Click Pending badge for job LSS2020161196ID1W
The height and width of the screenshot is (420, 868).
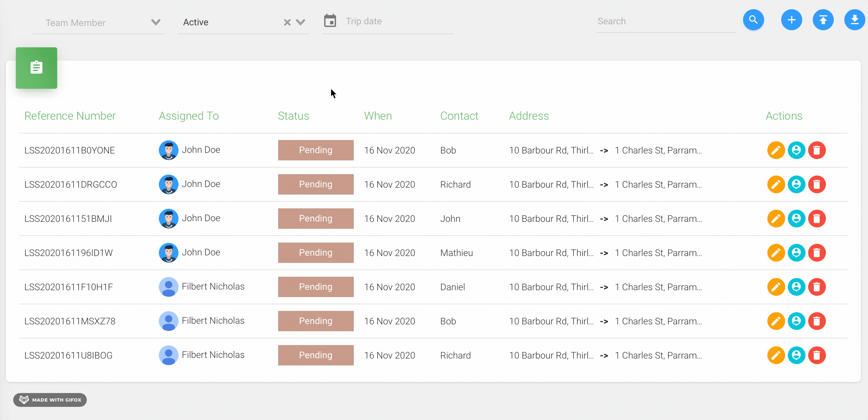(x=316, y=253)
